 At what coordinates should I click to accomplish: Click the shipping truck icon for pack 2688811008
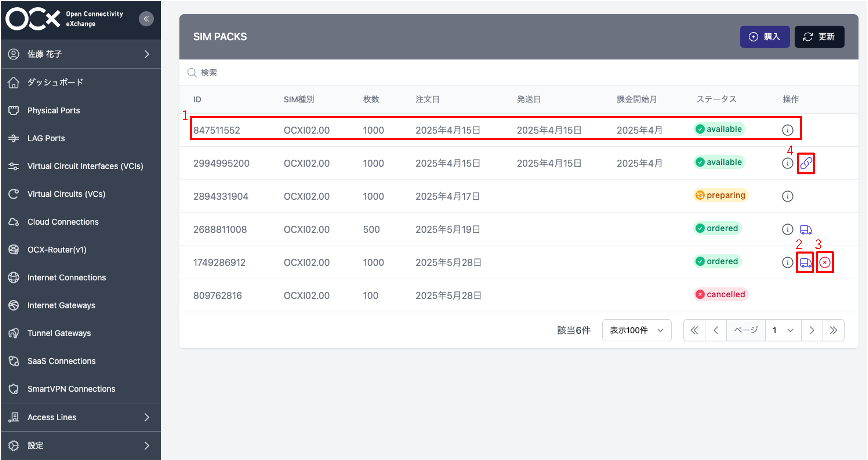click(x=806, y=230)
